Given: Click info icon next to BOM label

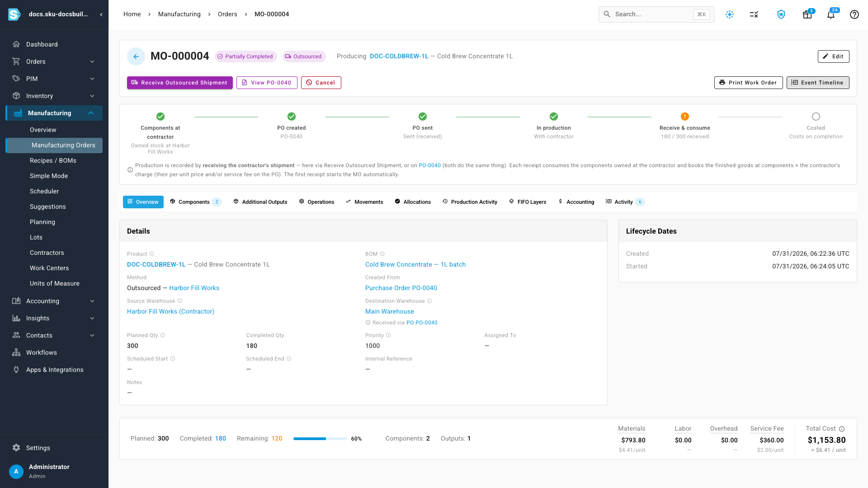Looking at the screenshot, I should pyautogui.click(x=382, y=254).
